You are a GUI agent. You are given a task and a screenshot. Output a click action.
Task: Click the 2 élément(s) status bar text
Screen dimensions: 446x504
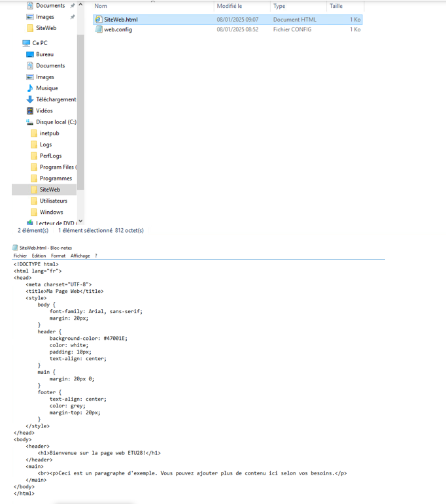click(x=33, y=231)
